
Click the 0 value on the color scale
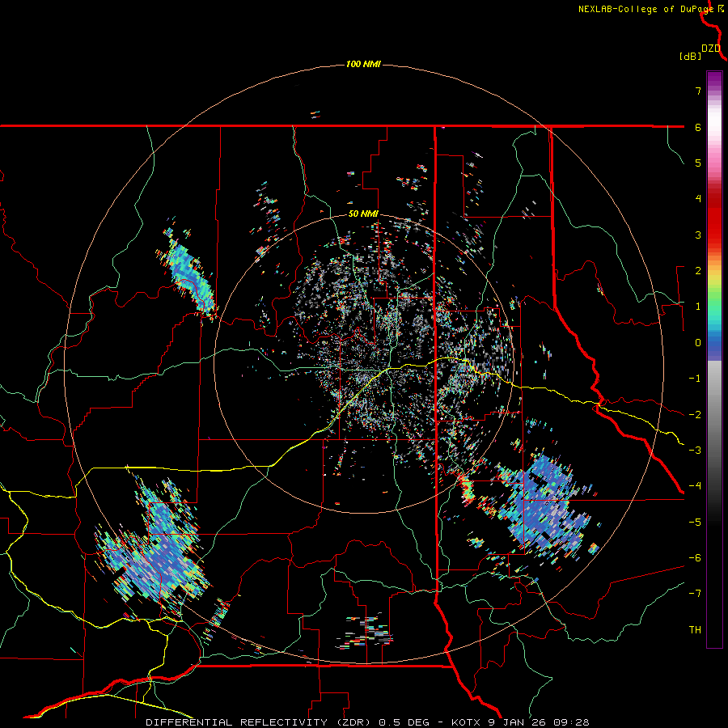pos(698,343)
